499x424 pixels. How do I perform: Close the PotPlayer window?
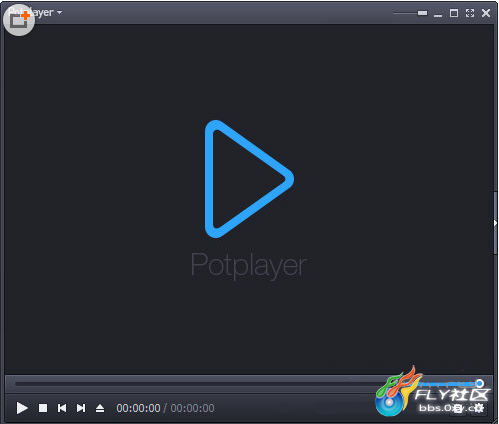click(486, 13)
